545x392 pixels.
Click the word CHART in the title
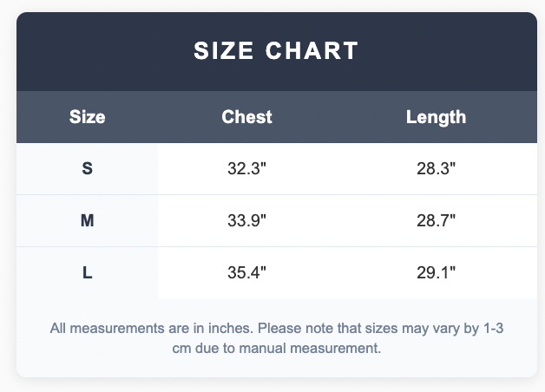[312, 50]
